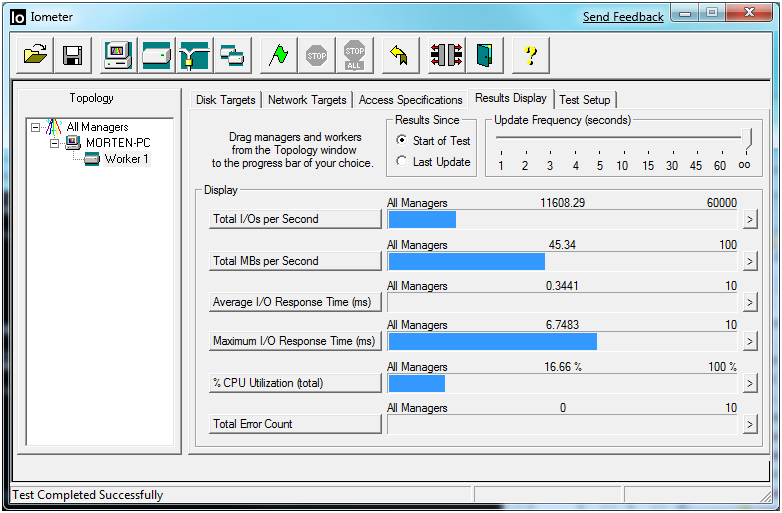Exit Iometer via the door icon
Viewport: 782px width, 513px height.
pos(485,55)
